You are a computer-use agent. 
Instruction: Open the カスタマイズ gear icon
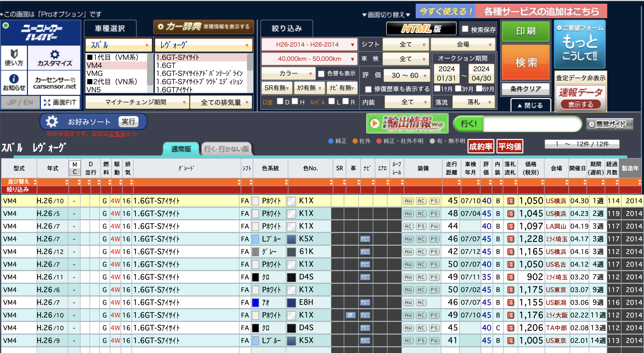coord(54,58)
